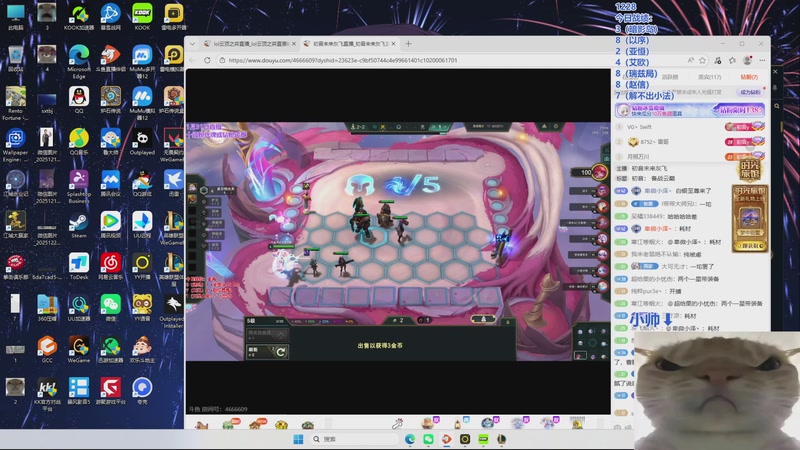Open the 此电脑 This PC icon
The width and height of the screenshot is (800, 450).
(x=15, y=17)
